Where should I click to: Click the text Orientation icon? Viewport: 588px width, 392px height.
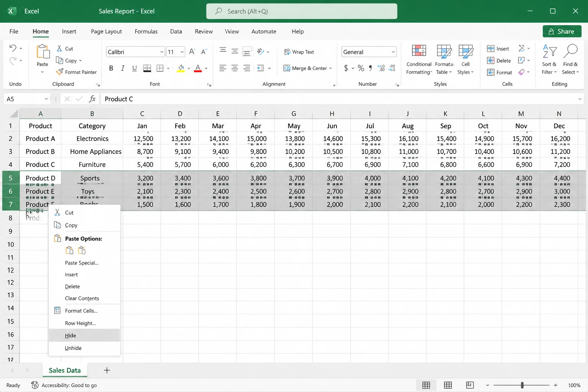(261, 51)
